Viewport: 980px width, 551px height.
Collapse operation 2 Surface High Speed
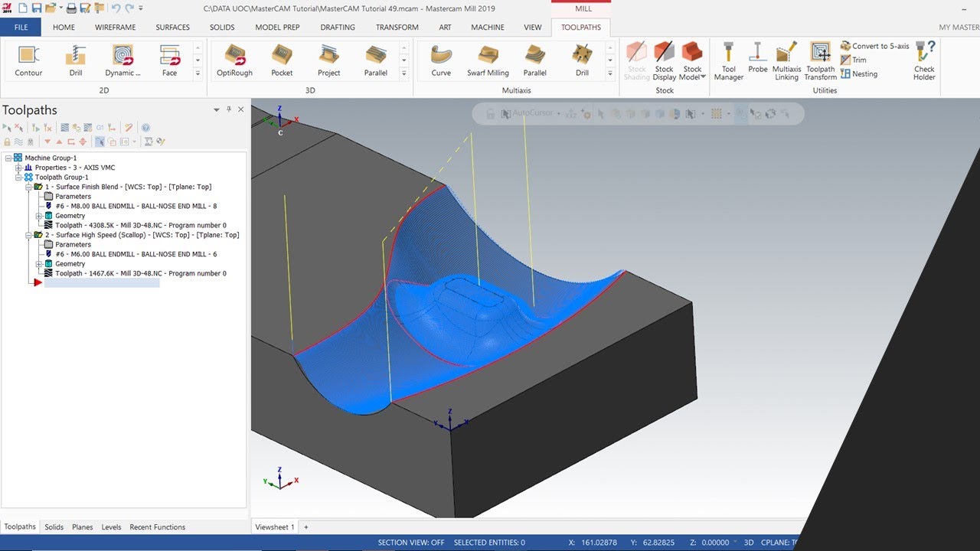[x=28, y=235]
